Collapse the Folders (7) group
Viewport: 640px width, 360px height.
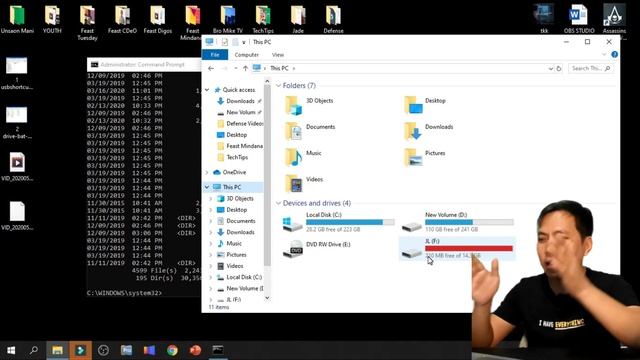278,86
